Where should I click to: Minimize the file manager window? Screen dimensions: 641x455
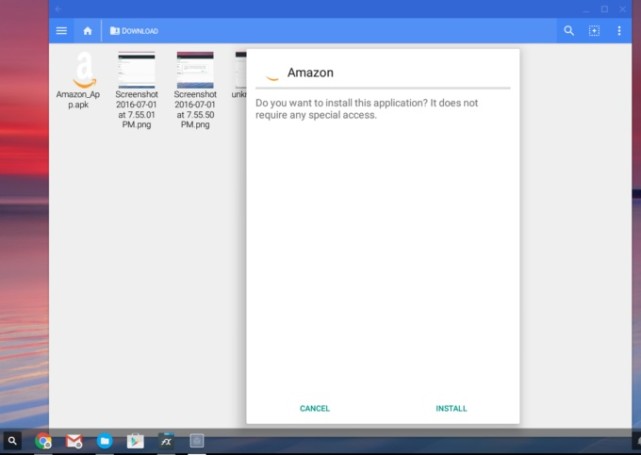[x=587, y=9]
